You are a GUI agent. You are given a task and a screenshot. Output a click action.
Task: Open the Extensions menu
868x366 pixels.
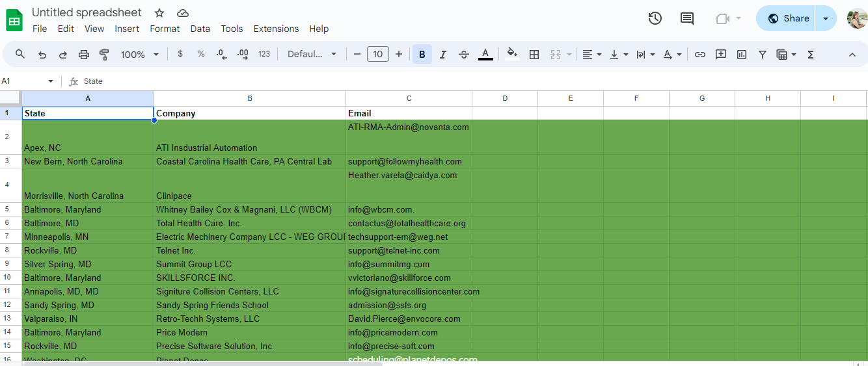coord(276,29)
